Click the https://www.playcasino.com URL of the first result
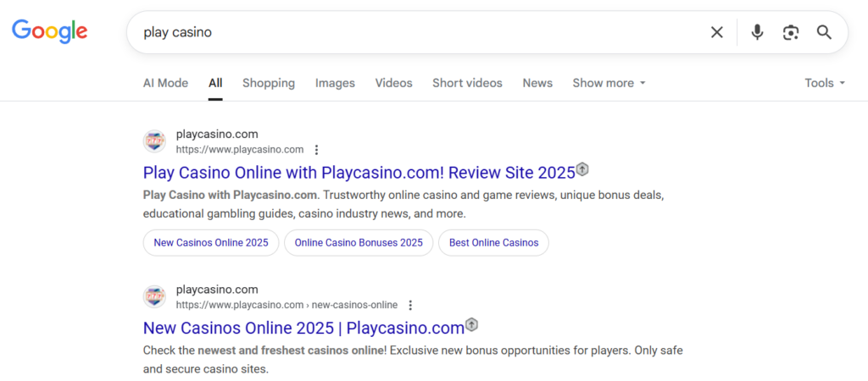This screenshot has height=381, width=868. pyautogui.click(x=240, y=149)
